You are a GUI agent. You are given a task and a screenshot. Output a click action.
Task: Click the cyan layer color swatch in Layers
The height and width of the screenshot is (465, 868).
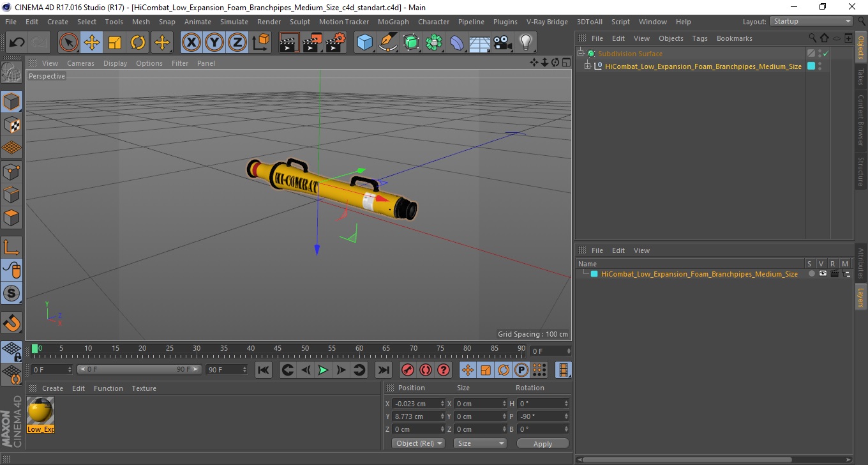(594, 273)
